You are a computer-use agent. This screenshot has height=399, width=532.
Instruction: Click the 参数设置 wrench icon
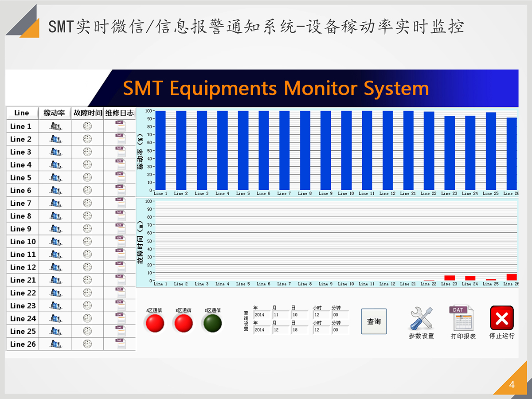pos(421,318)
